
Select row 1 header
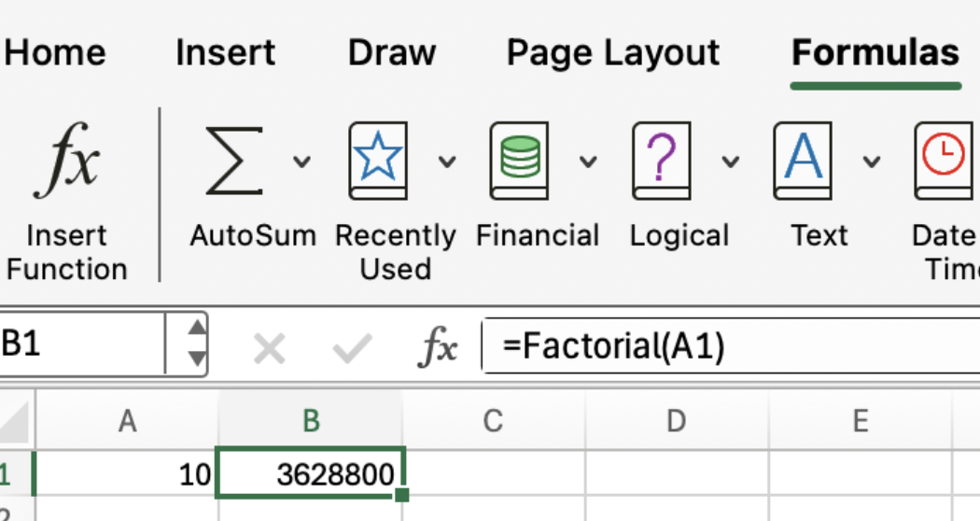16,473
